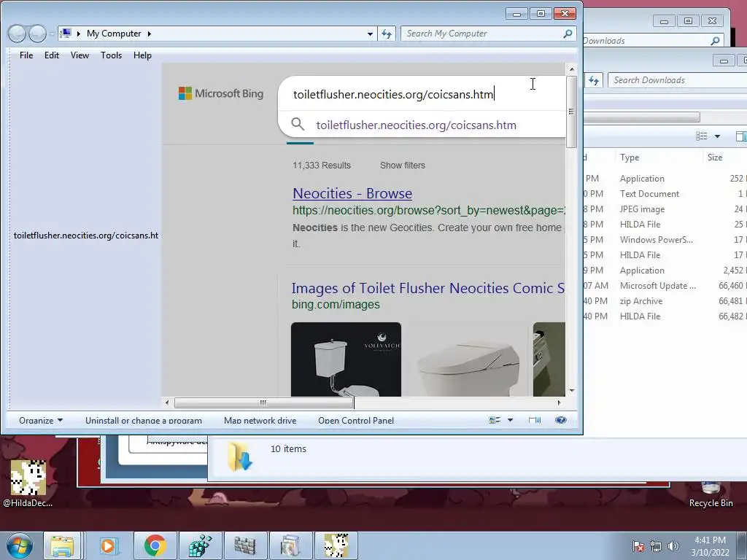This screenshot has width=747, height=560.
Task: Click the Search Downloads field
Action: click(676, 80)
